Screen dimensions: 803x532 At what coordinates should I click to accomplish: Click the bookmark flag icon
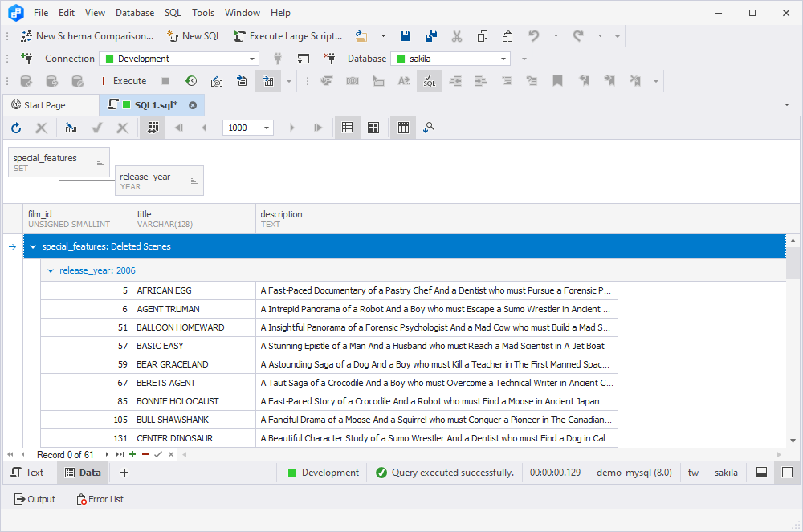pos(558,81)
